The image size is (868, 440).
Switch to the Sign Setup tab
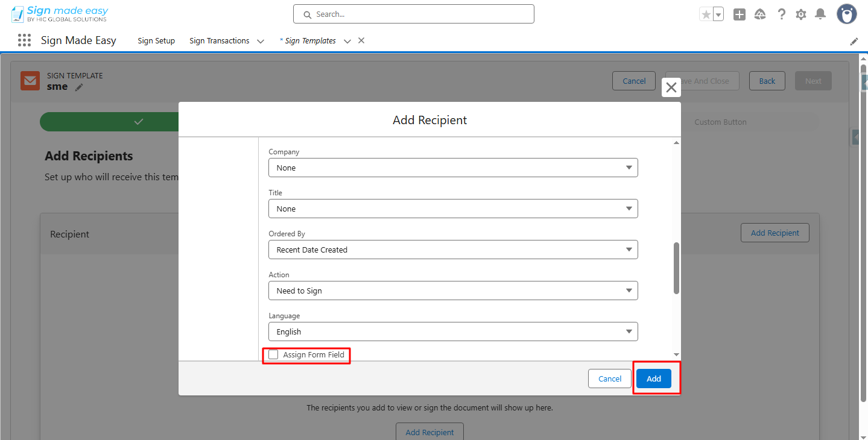(156, 40)
